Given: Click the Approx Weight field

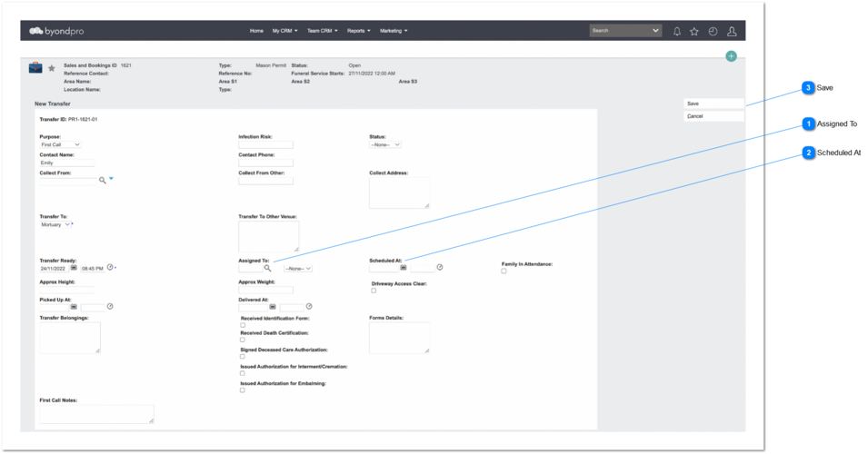Looking at the screenshot, I should tap(265, 290).
